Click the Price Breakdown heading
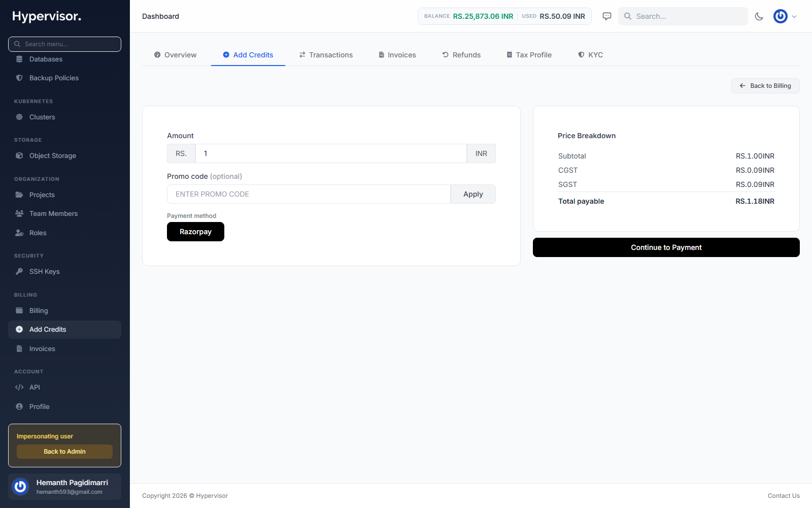Screen dimensions: 812x508 point(587,136)
